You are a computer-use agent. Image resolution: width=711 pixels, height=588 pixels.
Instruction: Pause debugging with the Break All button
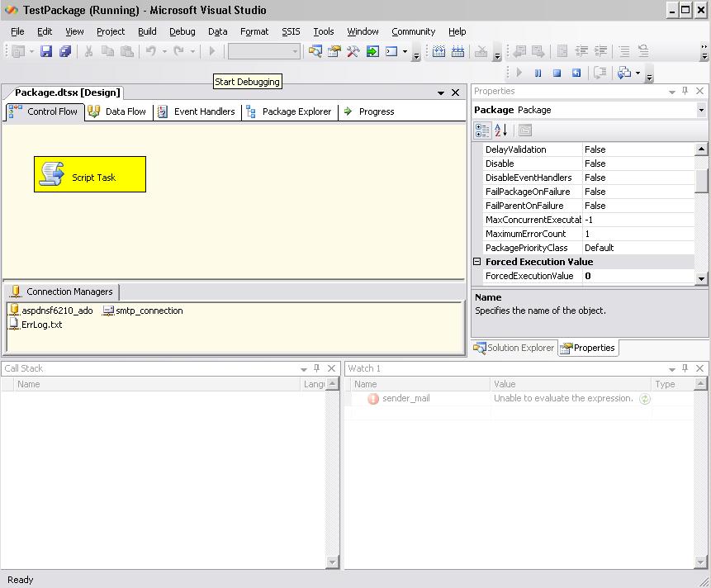click(538, 73)
